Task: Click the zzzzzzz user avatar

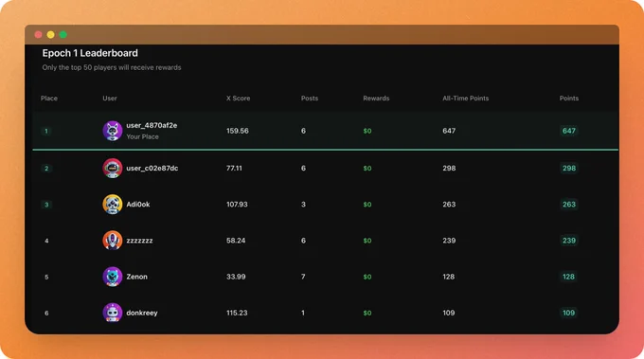Action: pos(112,241)
